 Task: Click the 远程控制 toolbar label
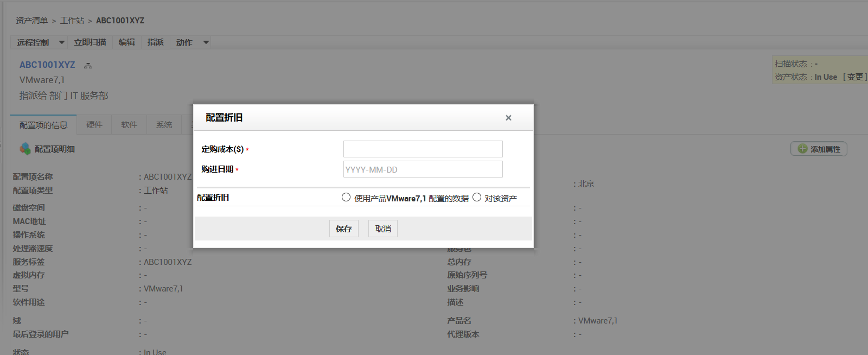[33, 42]
